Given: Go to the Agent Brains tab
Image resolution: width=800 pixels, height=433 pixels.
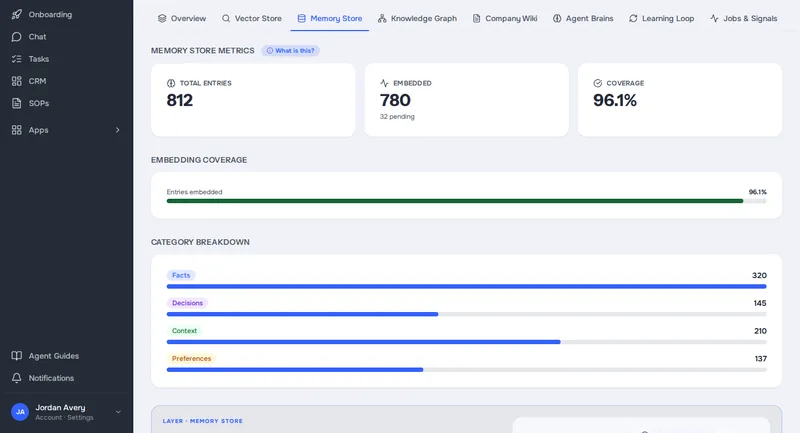Looking at the screenshot, I should pyautogui.click(x=583, y=18).
